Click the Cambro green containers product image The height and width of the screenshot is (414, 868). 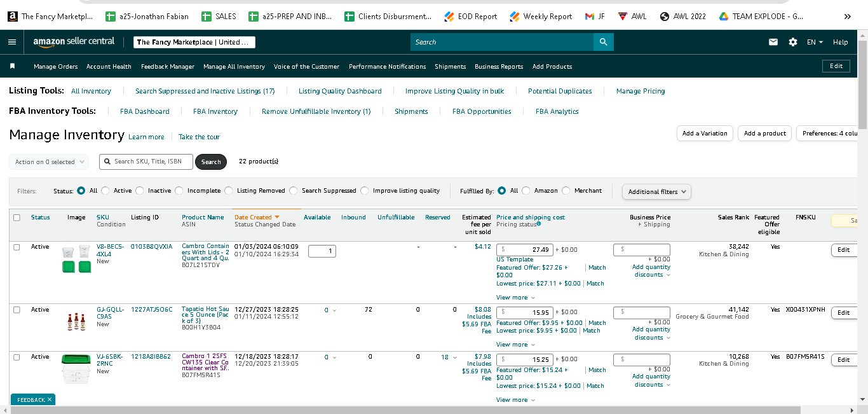click(x=76, y=259)
